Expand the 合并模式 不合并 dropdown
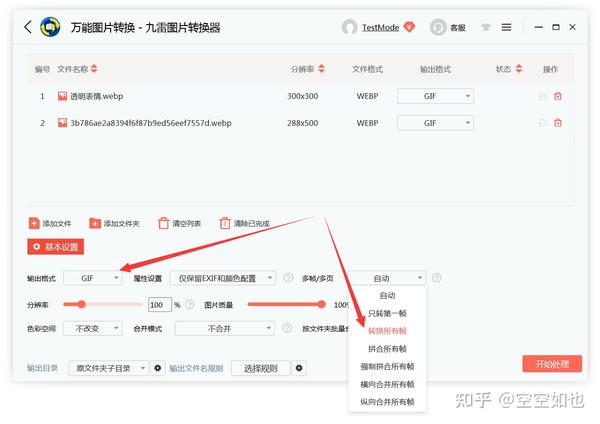Viewport: 600px width, 424px height. (x=225, y=328)
